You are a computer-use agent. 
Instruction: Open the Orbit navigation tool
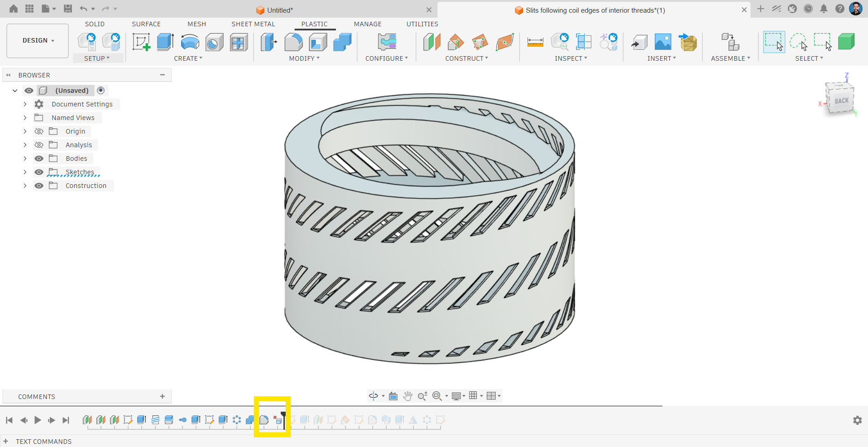click(x=374, y=396)
